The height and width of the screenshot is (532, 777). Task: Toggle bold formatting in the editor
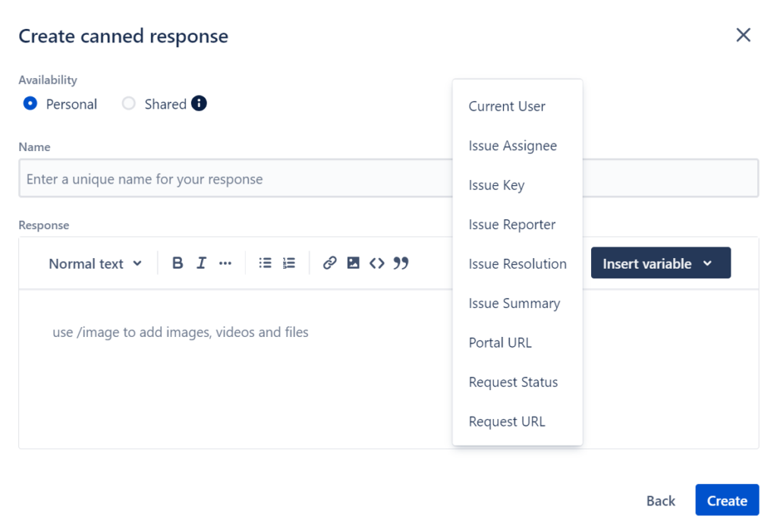click(x=177, y=263)
